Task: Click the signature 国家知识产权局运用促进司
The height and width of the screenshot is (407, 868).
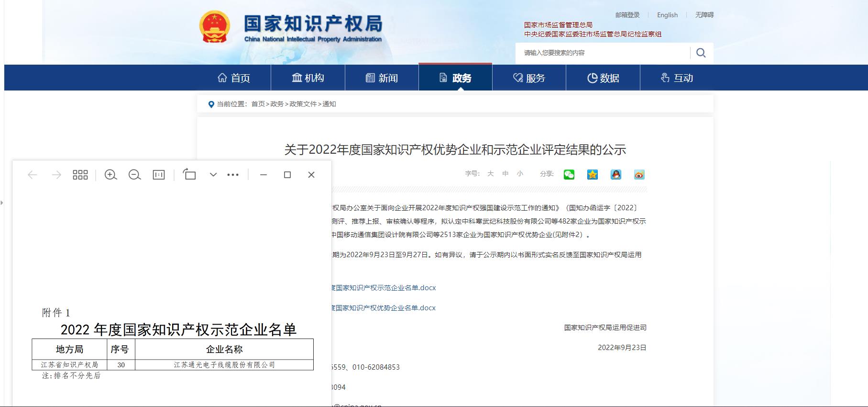Action: click(605, 328)
